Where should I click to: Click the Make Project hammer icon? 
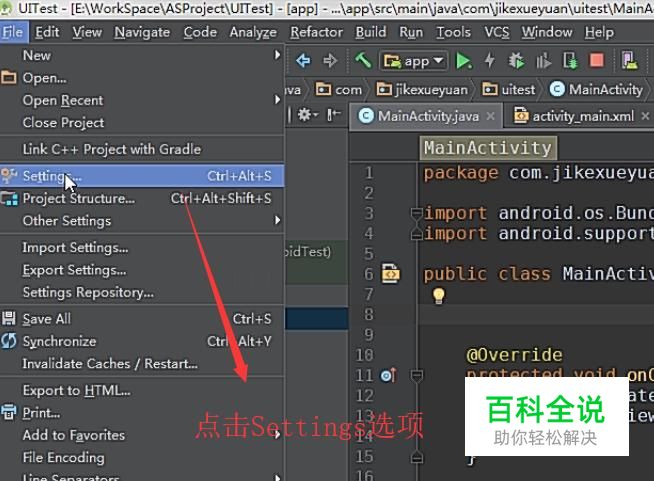click(x=363, y=60)
